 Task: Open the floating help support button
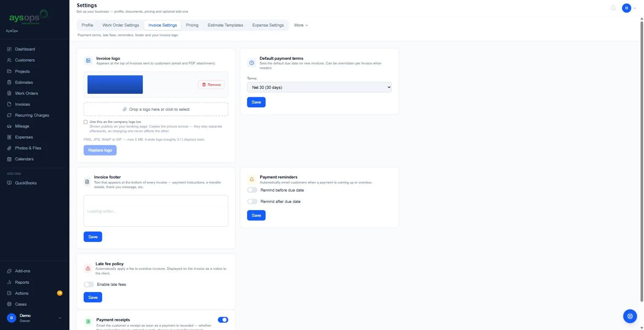click(630, 316)
